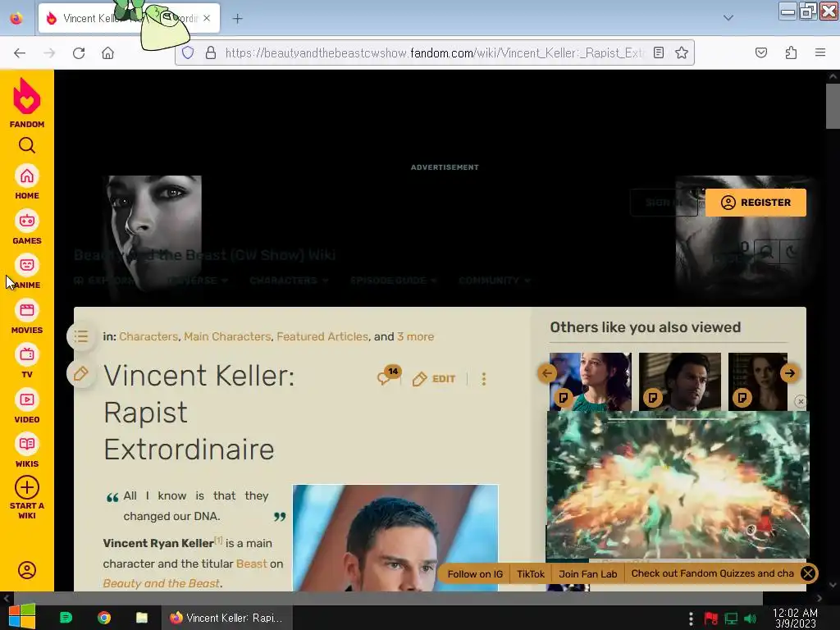This screenshot has height=630, width=840.
Task: Launch Chrome from the taskbar
Action: (x=104, y=618)
